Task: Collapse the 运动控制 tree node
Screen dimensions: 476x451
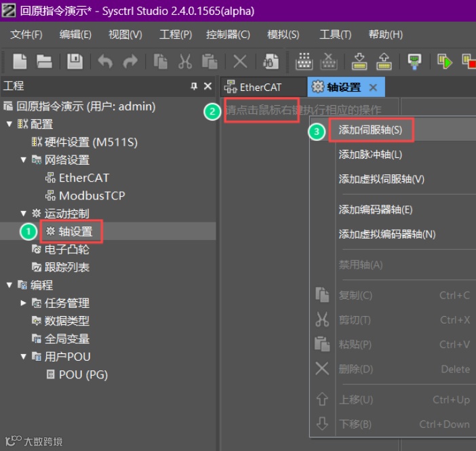Action: click(23, 214)
